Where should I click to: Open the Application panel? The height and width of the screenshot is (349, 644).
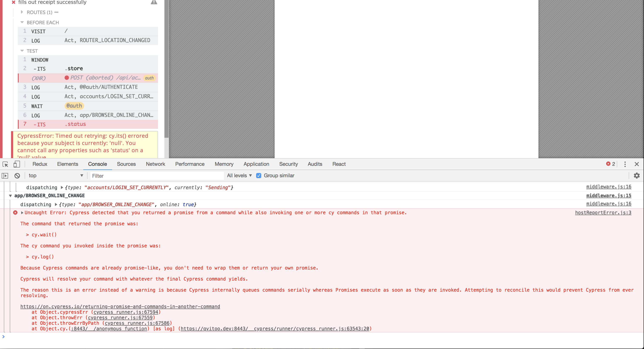tap(256, 164)
